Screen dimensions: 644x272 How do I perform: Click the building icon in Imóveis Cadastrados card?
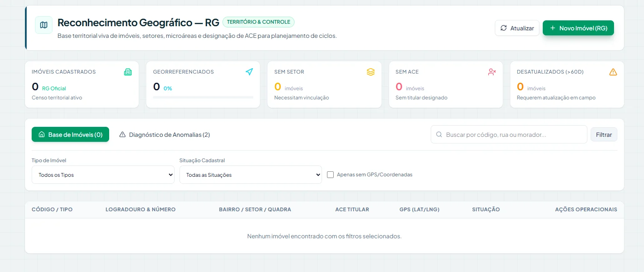[x=128, y=72]
